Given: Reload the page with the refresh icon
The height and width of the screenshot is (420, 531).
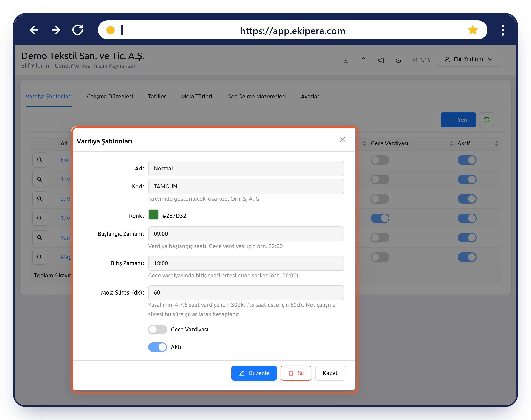Looking at the screenshot, I should click(78, 30).
